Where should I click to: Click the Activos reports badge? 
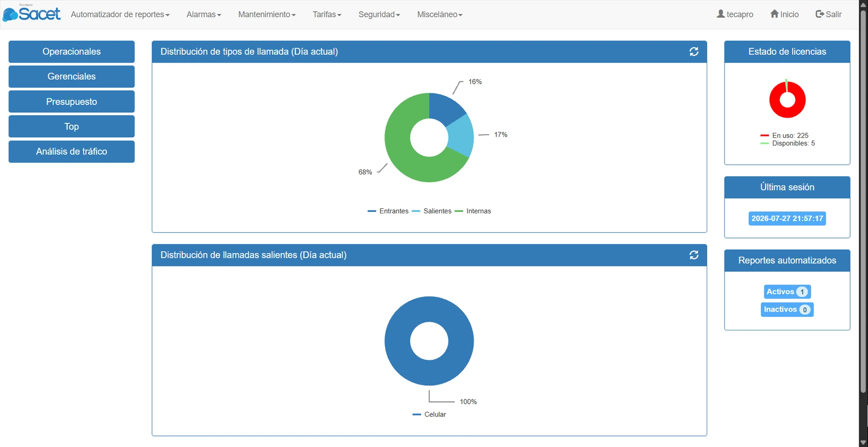coord(787,291)
